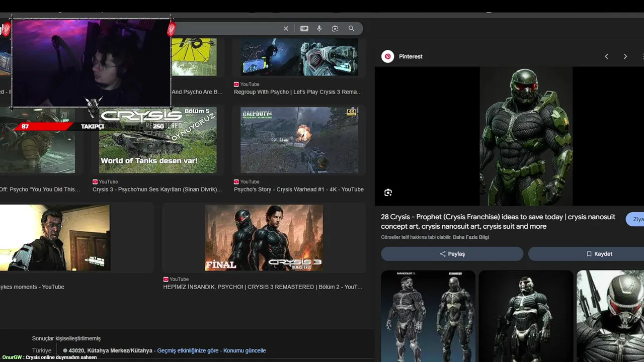The height and width of the screenshot is (362, 644).
Task: Click the voice search microphone icon
Action: [x=319, y=29]
